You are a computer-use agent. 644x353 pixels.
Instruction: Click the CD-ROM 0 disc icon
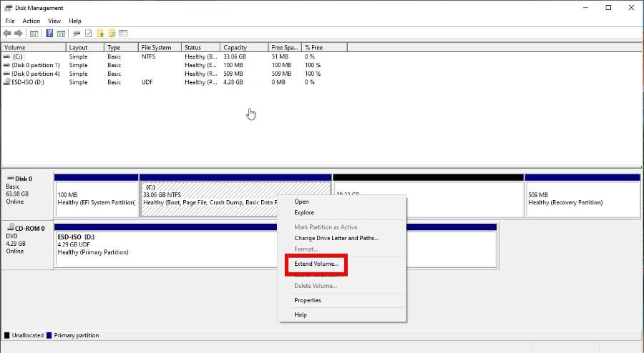click(11, 228)
